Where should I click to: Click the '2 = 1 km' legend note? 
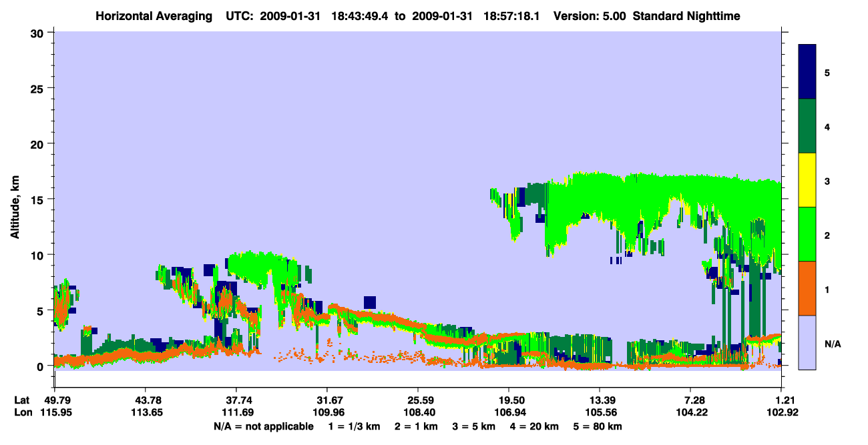click(417, 426)
